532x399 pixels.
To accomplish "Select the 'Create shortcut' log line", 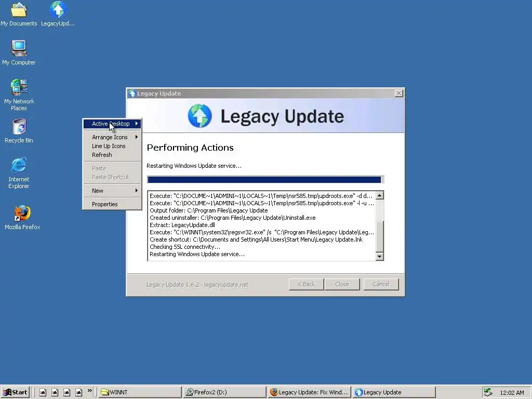I will pyautogui.click(x=256, y=240).
